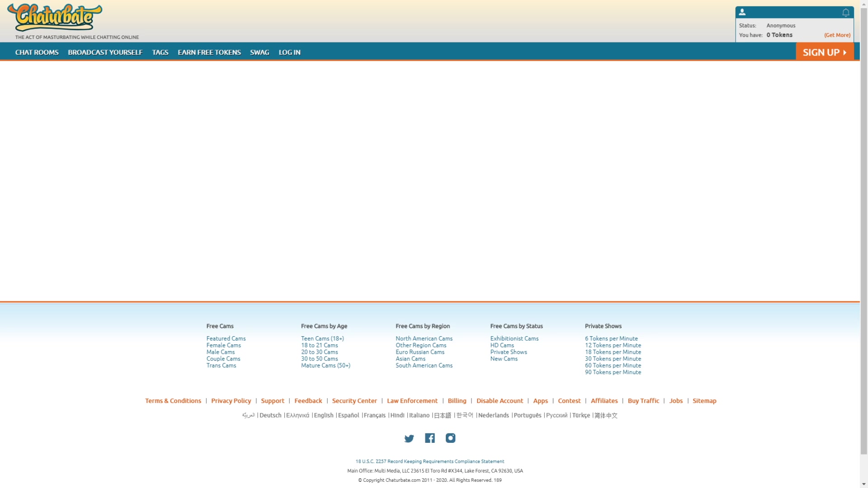Open the LOG IN page

[289, 52]
